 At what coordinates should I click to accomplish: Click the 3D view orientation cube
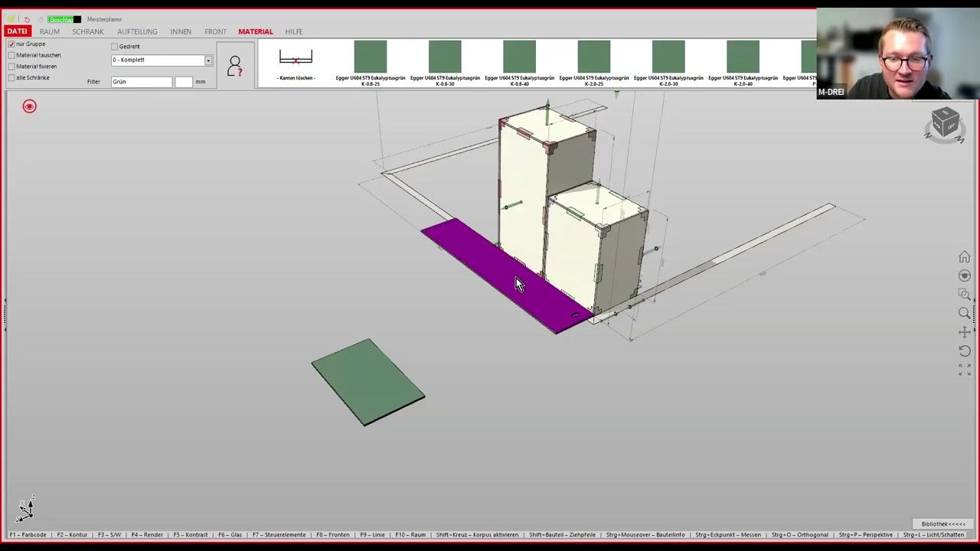pos(945,123)
